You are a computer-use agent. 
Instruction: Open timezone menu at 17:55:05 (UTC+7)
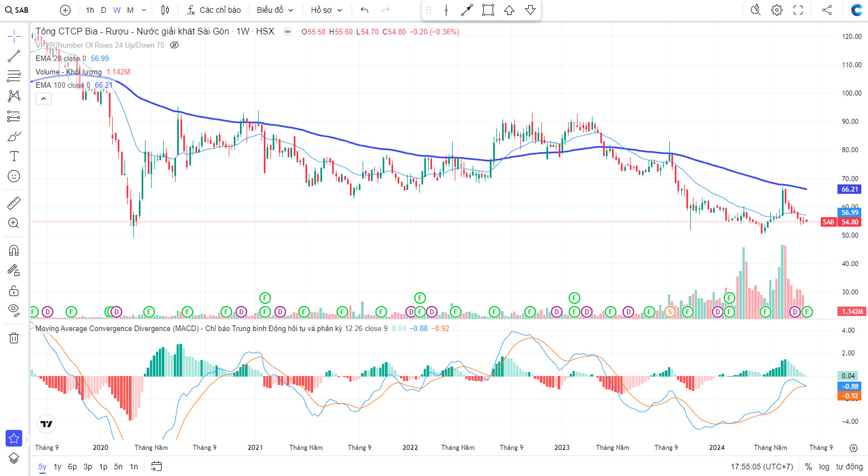point(762,467)
